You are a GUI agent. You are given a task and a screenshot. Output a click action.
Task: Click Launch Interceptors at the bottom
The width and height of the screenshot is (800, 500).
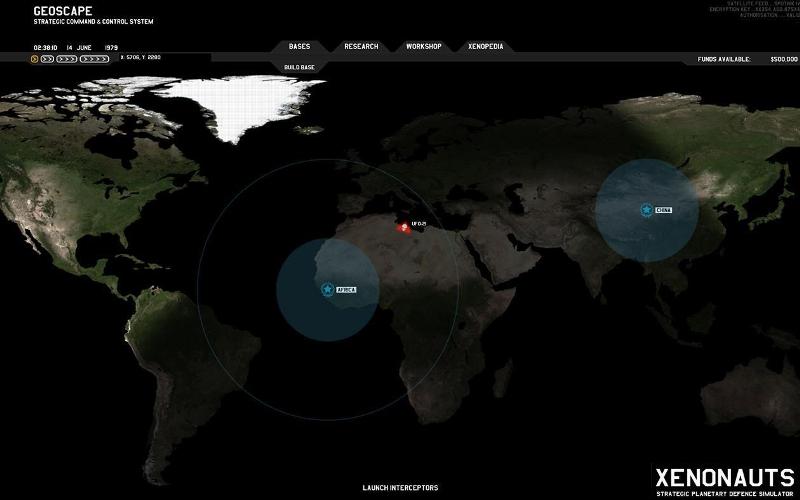(400, 488)
